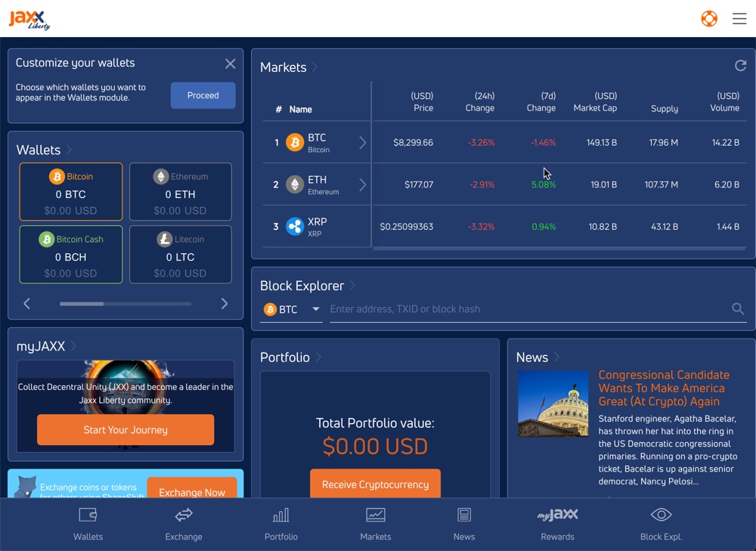
Task: Select the Bitcoin wallet card
Action: (x=71, y=192)
